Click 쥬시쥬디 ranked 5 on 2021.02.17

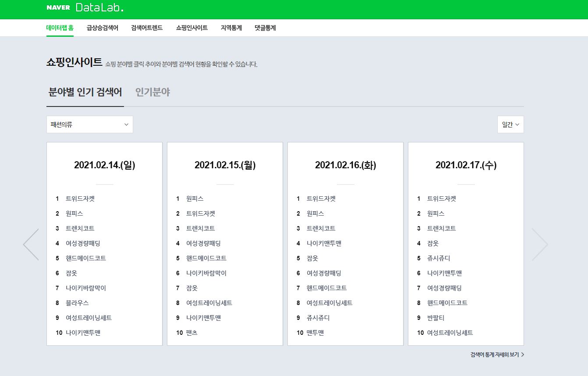pos(439,258)
